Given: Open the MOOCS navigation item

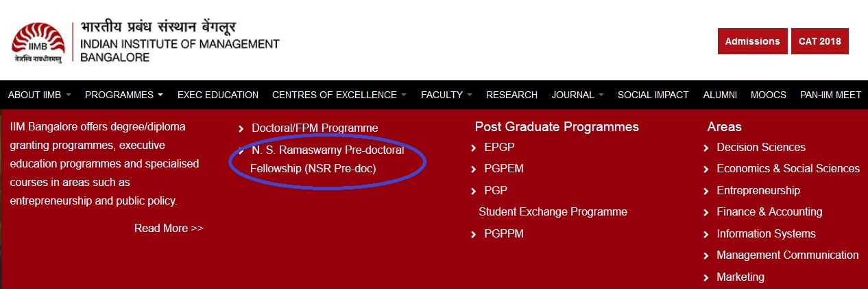Looking at the screenshot, I should coord(768,95).
